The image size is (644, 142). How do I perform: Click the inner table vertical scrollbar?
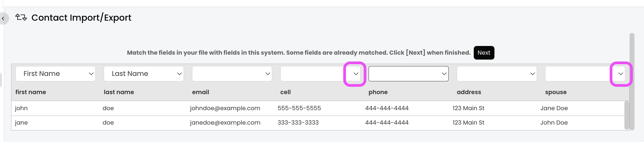[627, 115]
